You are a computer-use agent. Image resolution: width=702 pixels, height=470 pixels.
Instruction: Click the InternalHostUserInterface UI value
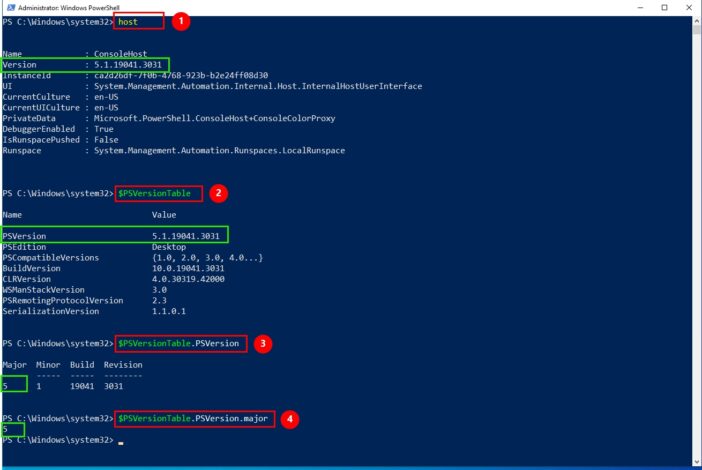(x=258, y=86)
